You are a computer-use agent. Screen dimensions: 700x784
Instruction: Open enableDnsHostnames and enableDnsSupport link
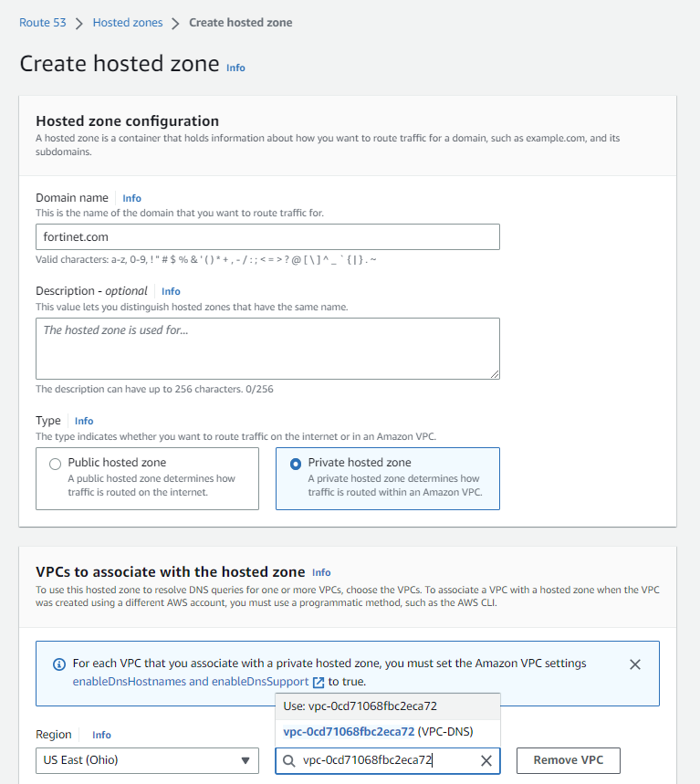[x=191, y=682]
